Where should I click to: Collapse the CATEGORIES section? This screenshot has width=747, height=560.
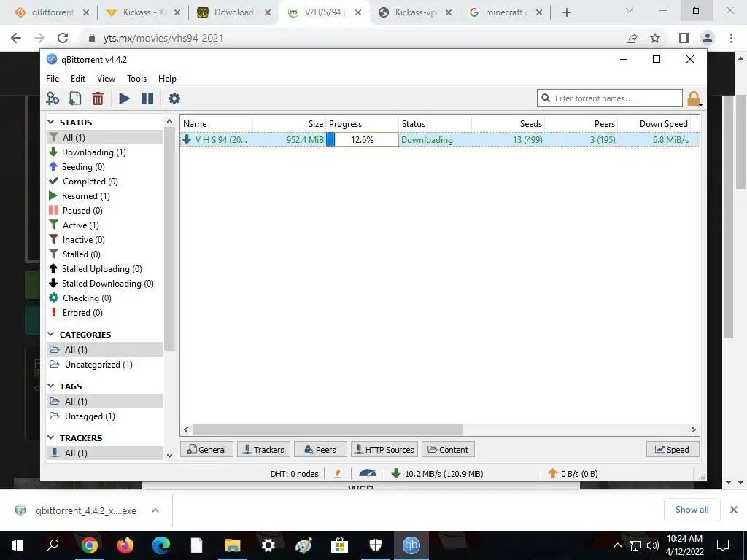pos(52,334)
